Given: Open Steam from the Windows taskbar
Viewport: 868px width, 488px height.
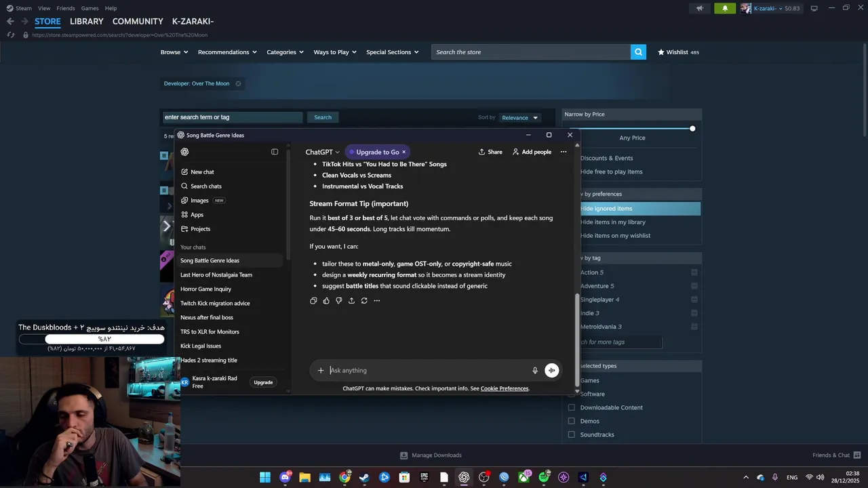Looking at the screenshot, I should [x=364, y=477].
